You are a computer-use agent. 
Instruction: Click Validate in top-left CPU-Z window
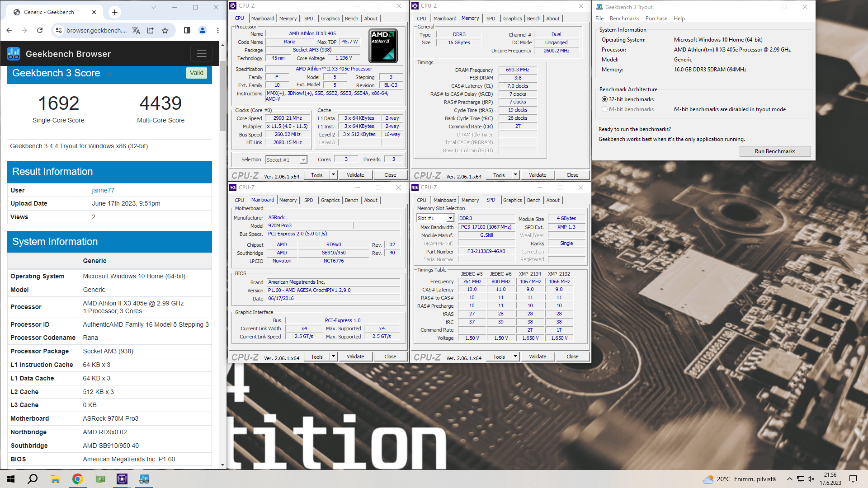(x=355, y=175)
